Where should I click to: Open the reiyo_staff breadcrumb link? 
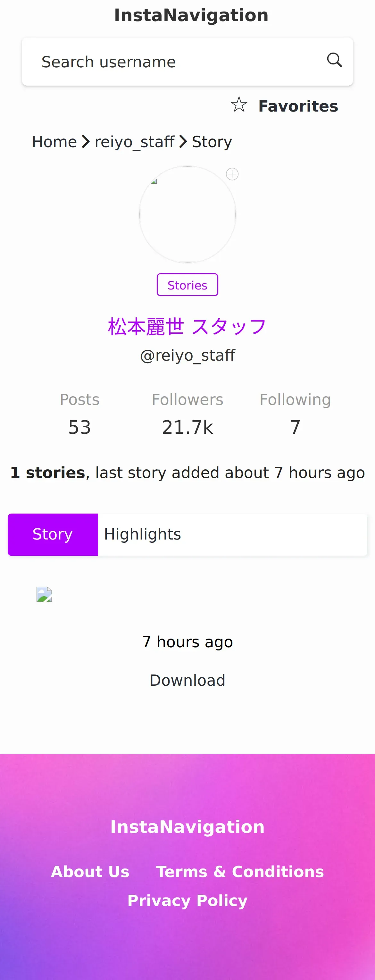(134, 142)
